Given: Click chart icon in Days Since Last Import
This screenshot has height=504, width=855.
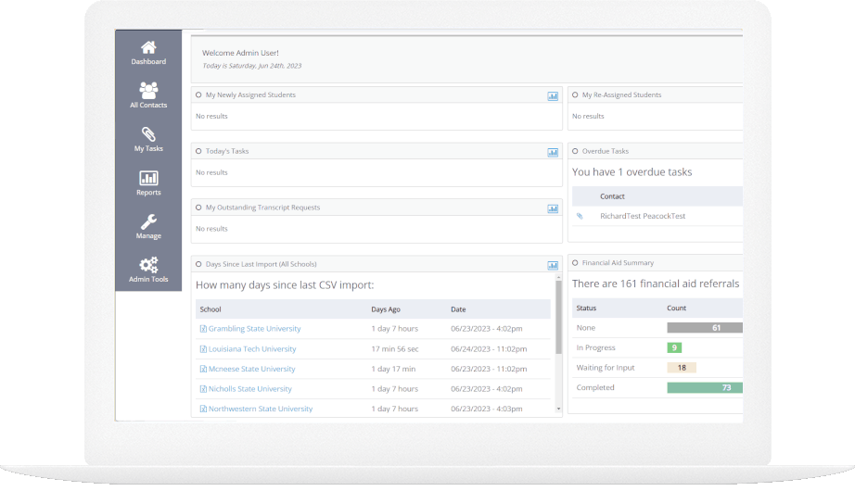Looking at the screenshot, I should click(553, 265).
